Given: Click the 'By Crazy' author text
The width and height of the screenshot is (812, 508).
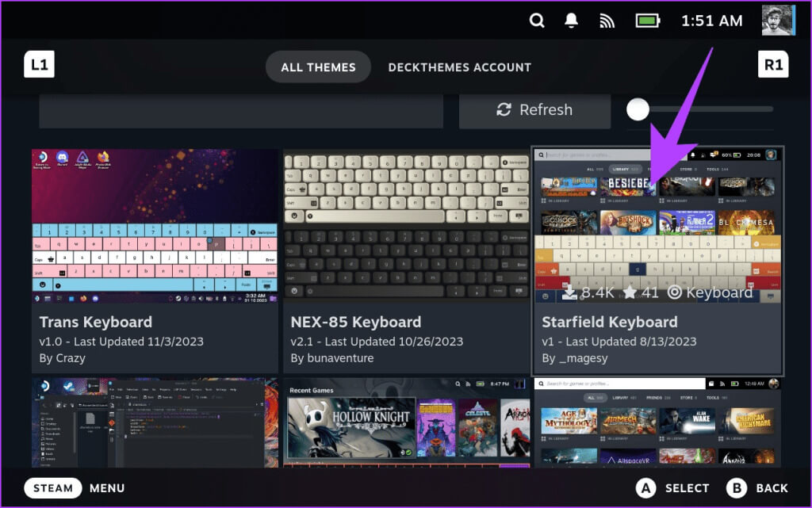Looking at the screenshot, I should point(62,358).
